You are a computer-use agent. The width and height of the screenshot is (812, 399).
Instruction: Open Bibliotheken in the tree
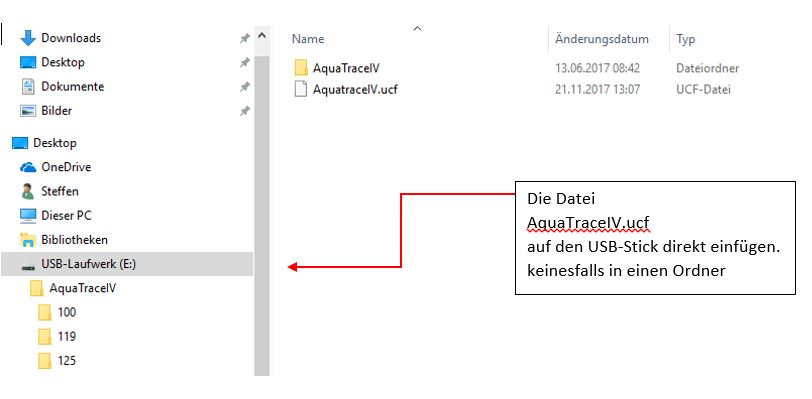coord(75,239)
